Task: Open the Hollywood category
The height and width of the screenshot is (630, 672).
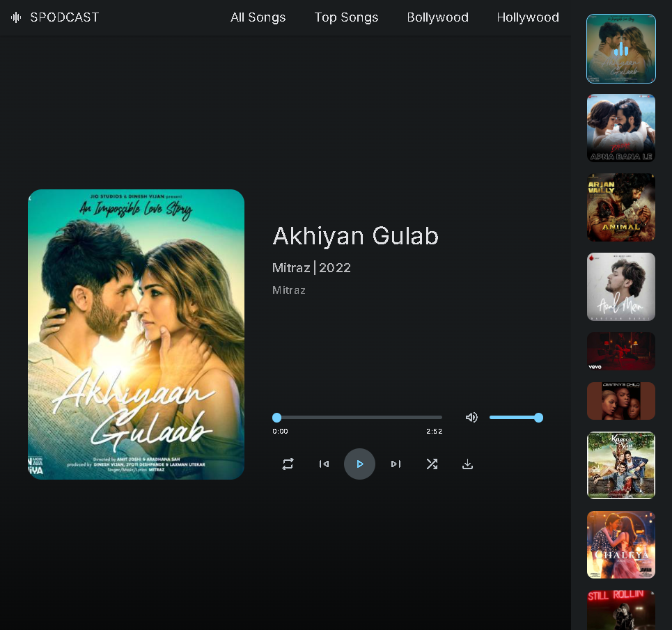Action: point(528,17)
